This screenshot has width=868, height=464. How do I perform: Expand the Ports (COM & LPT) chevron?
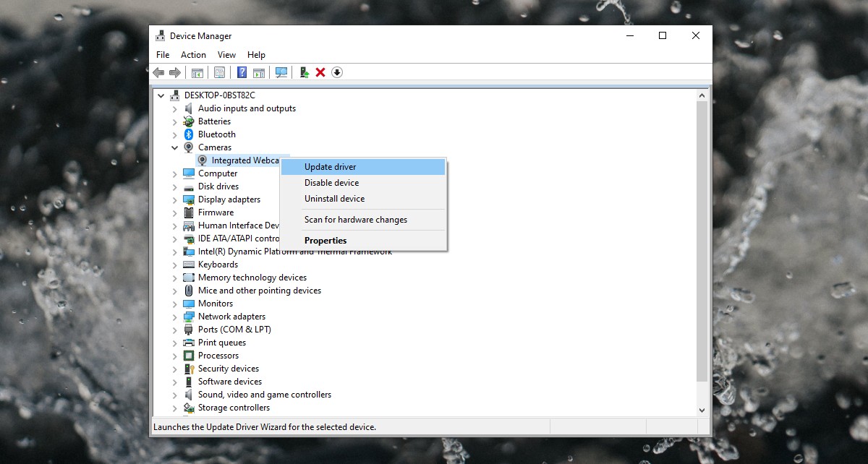174,330
